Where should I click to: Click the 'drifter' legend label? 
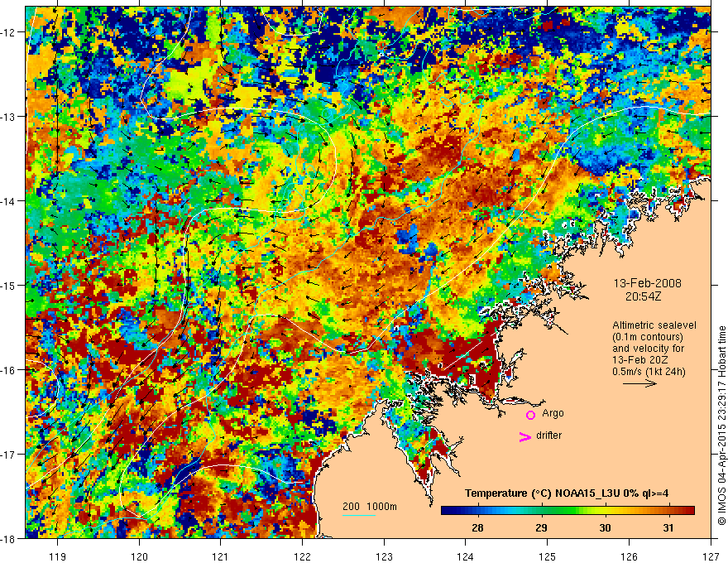pyautogui.click(x=548, y=435)
